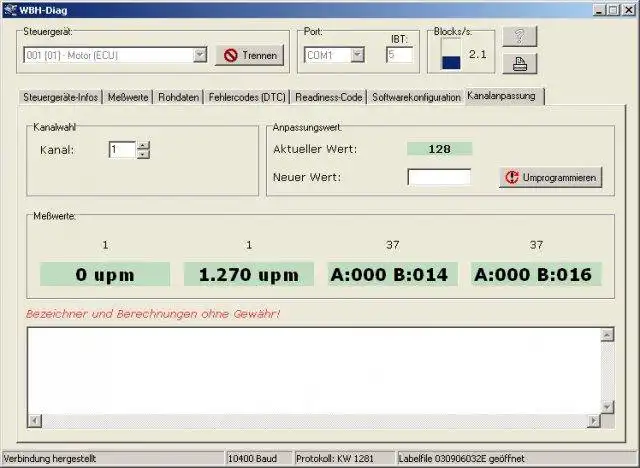Open the Fehlercodes (DTC) tab

pos(247,97)
